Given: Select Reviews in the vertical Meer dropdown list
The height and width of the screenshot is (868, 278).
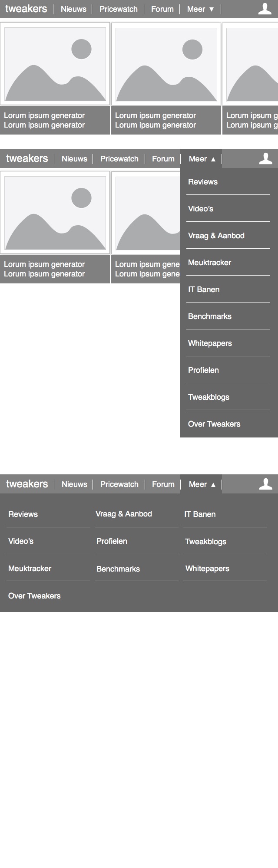Looking at the screenshot, I should [x=203, y=182].
